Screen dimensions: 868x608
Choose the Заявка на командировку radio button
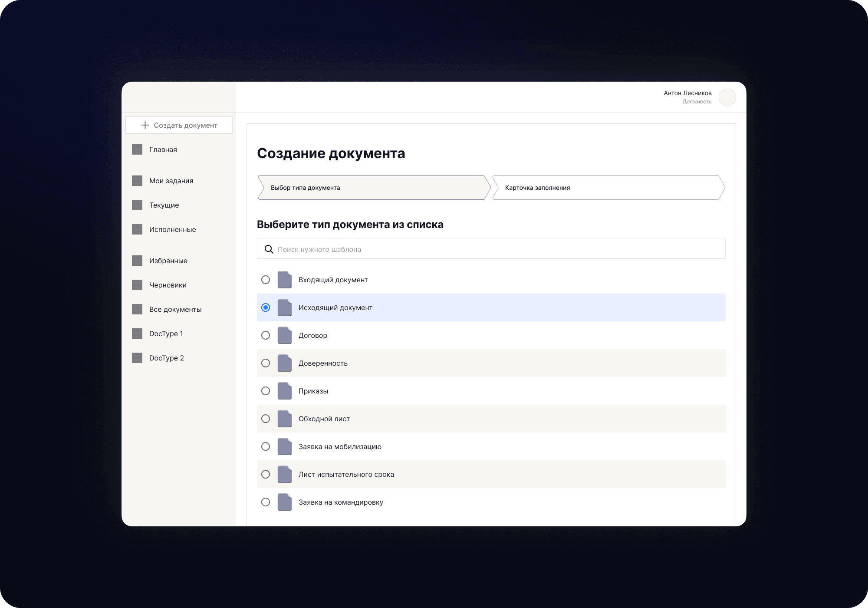(266, 502)
